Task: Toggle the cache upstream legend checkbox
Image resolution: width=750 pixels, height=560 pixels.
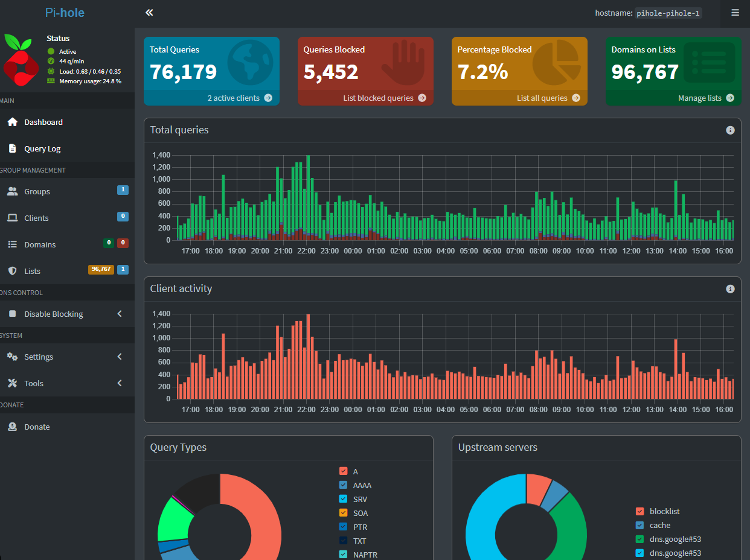Action: pos(639,525)
